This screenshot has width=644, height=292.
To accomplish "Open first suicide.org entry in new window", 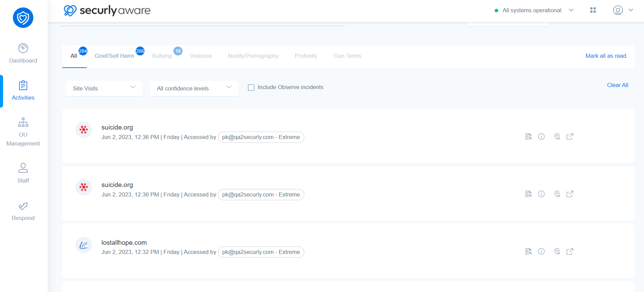I will click(570, 137).
